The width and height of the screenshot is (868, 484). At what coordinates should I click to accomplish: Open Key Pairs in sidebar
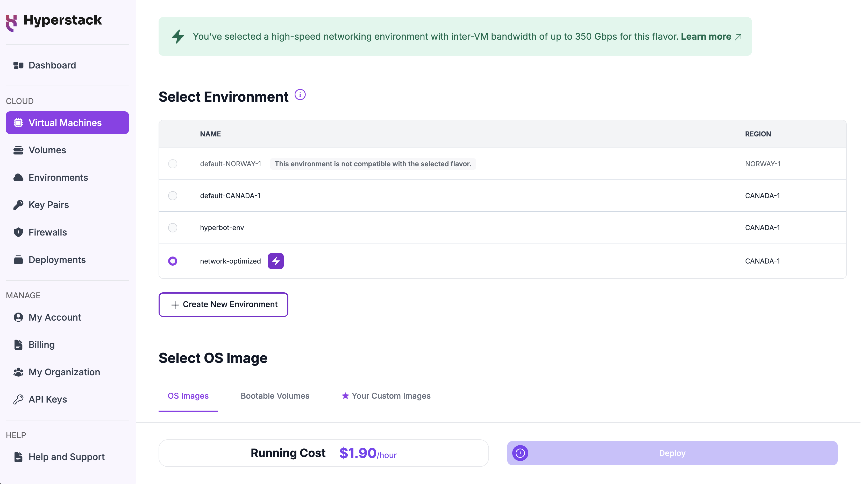(48, 205)
